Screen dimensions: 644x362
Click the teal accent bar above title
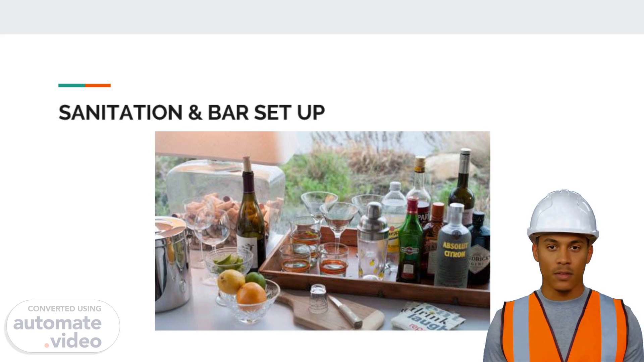pyautogui.click(x=71, y=85)
